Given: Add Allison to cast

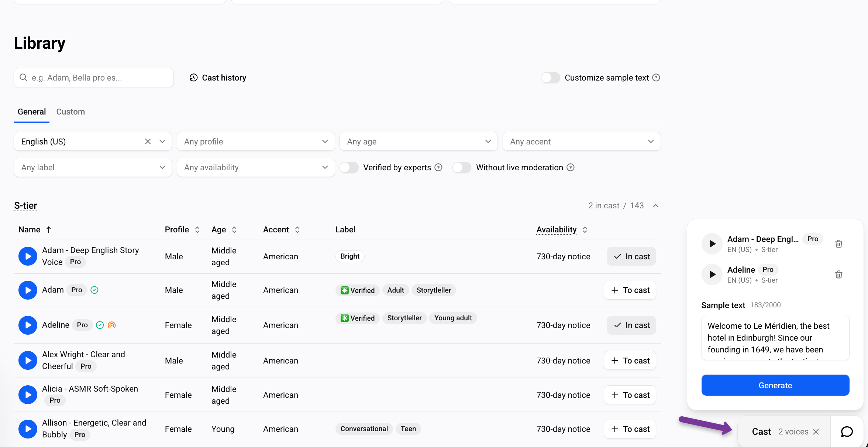Looking at the screenshot, I should click(630, 429).
